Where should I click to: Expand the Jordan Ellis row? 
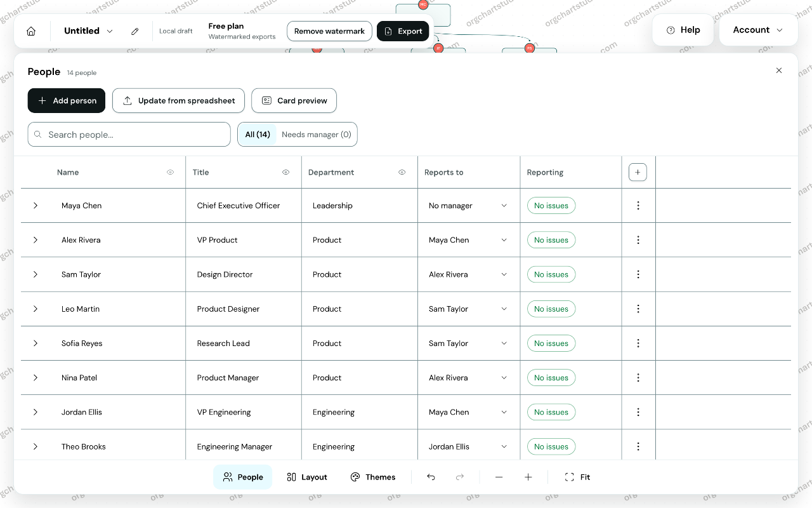click(x=36, y=412)
